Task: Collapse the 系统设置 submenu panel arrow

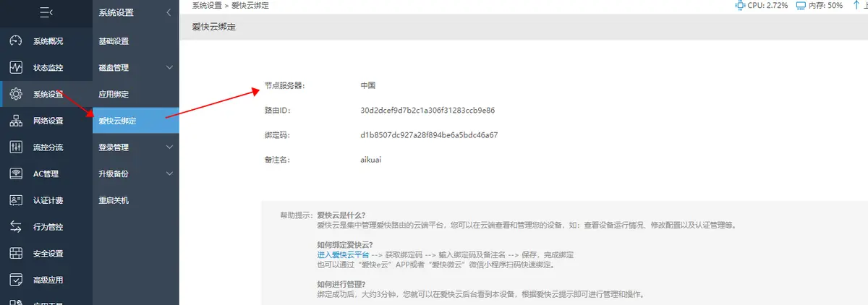Action: click(168, 12)
